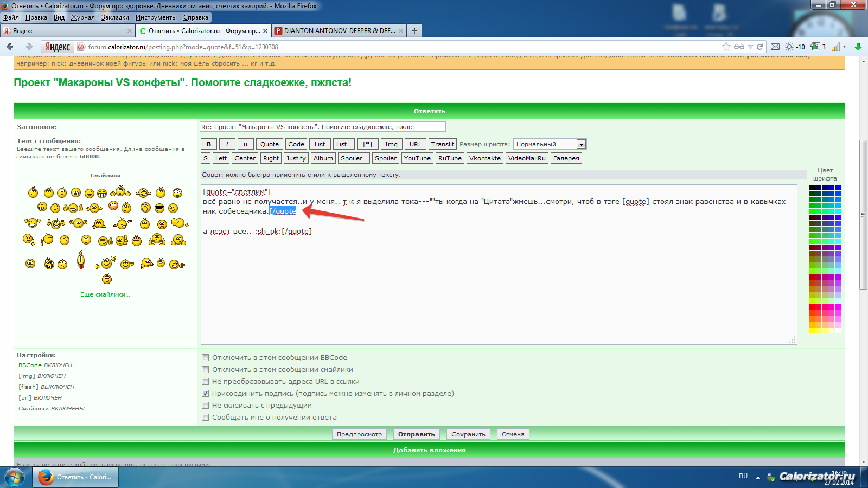Open the address bar history dropdown arrow
The height and width of the screenshot is (488, 868).
750,47
